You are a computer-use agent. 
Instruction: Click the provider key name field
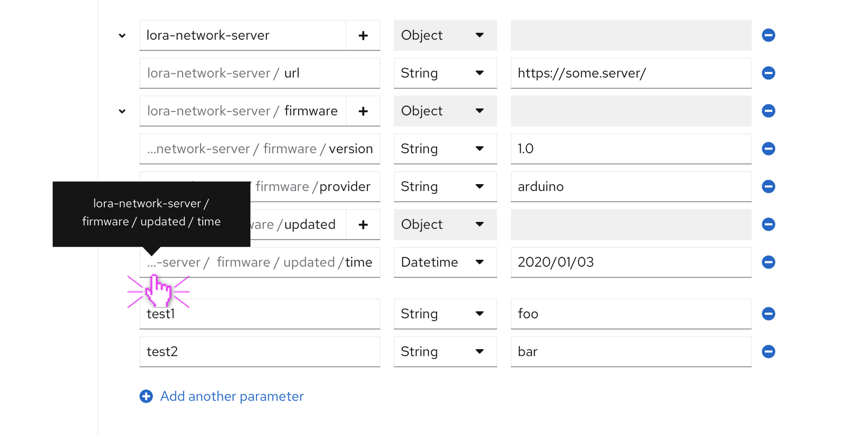click(x=315, y=187)
